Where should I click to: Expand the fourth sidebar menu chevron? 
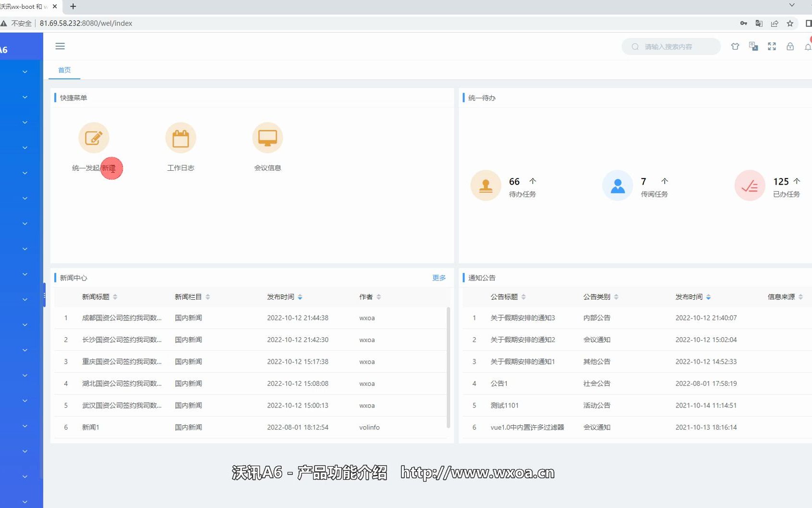point(25,148)
